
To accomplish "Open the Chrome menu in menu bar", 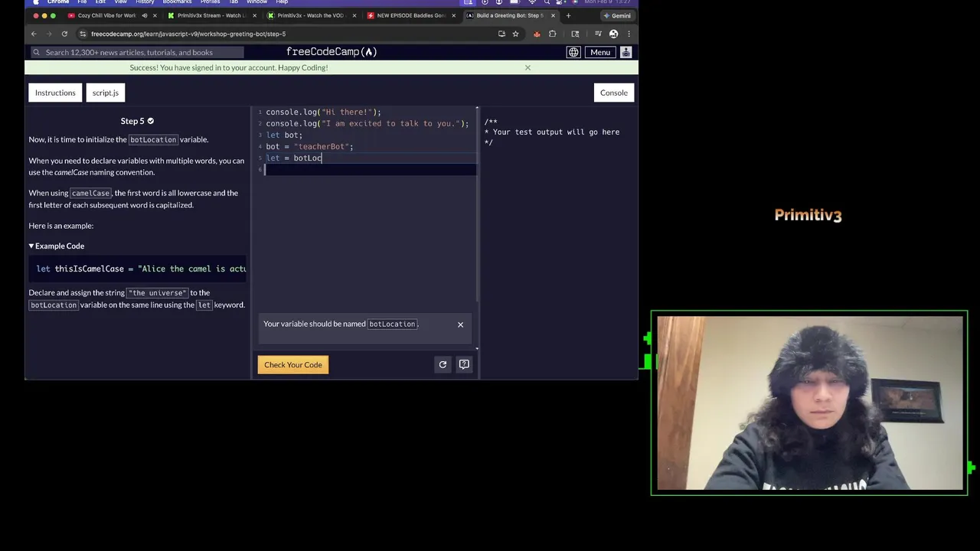I will point(58,2).
